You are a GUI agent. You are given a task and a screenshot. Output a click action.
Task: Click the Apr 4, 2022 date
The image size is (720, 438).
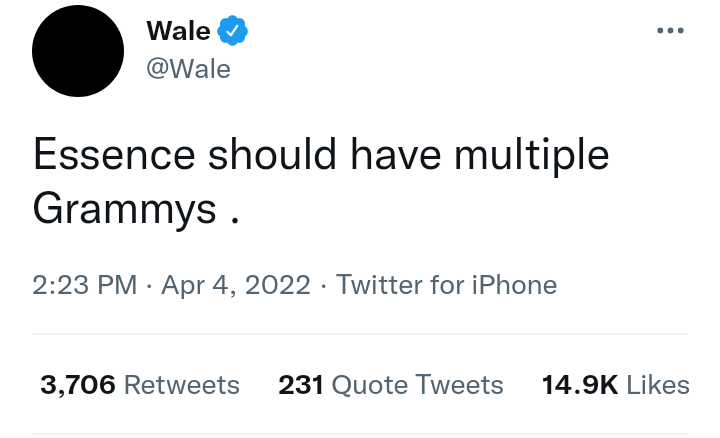pyautogui.click(x=234, y=285)
